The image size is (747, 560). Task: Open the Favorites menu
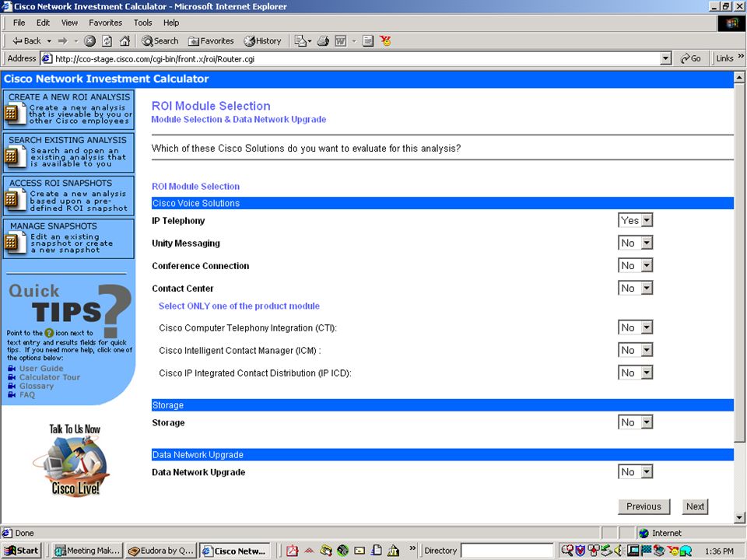click(105, 23)
